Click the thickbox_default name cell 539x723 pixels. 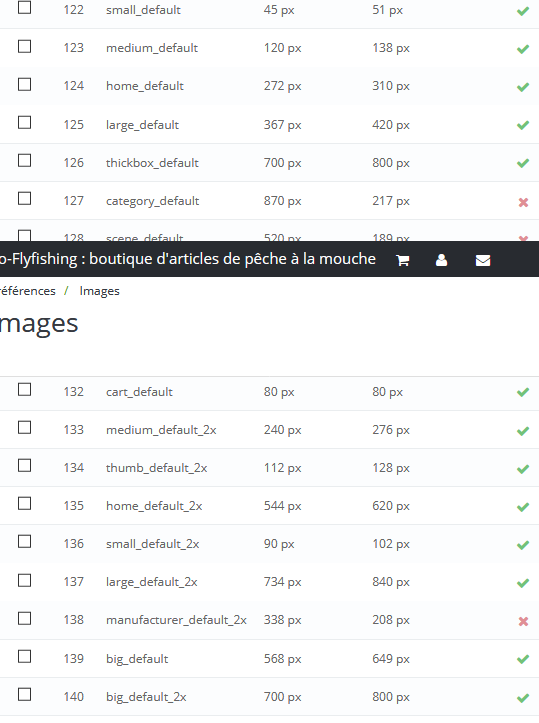click(152, 163)
